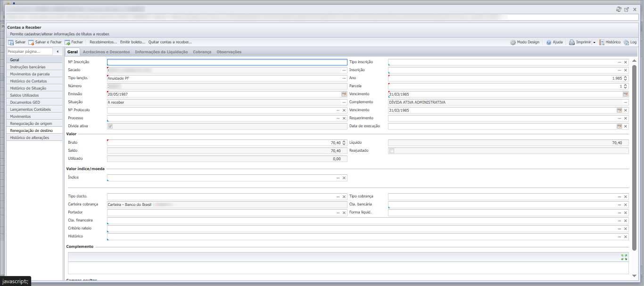This screenshot has height=286, width=644.
Task: Adjust the Ano value stepper
Action: point(626,78)
